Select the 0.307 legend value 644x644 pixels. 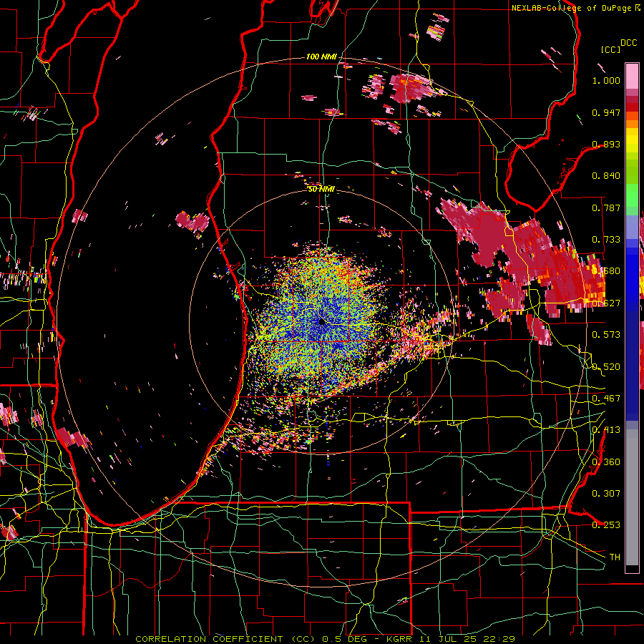click(606, 494)
